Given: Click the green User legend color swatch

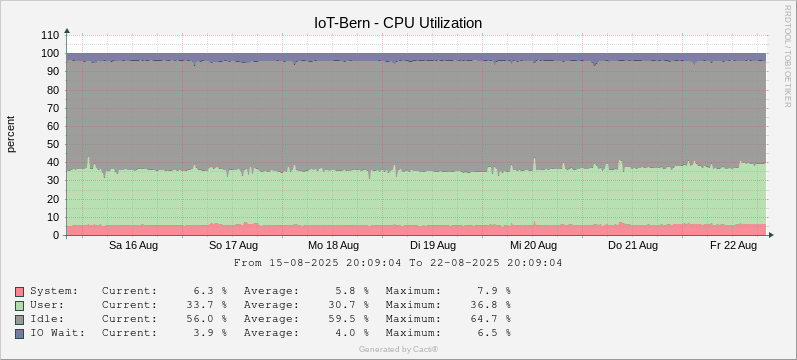Looking at the screenshot, I should click(x=20, y=306).
